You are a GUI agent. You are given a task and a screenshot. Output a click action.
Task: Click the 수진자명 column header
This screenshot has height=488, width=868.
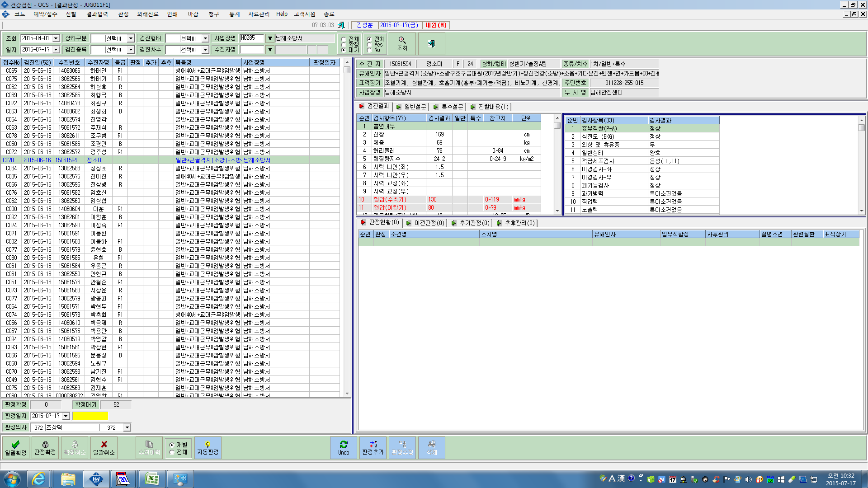click(x=99, y=62)
